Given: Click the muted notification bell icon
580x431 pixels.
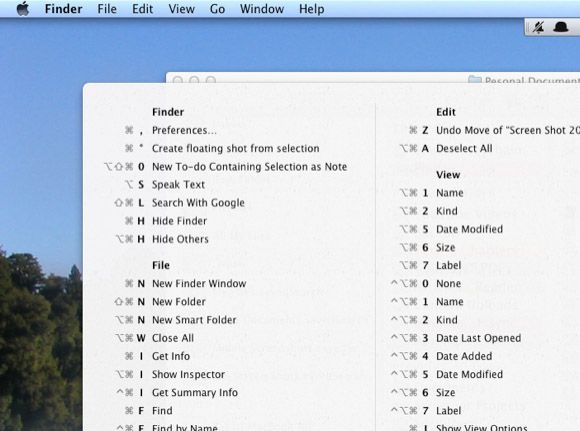Looking at the screenshot, I should 538,27.
